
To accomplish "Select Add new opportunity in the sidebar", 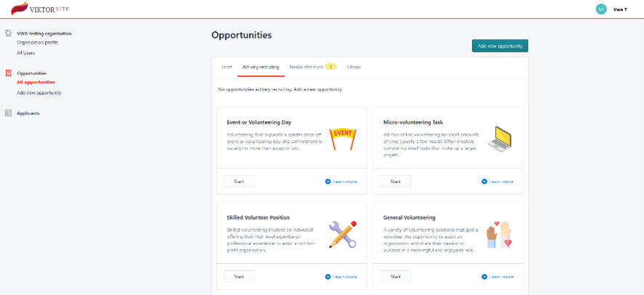I will tap(39, 93).
